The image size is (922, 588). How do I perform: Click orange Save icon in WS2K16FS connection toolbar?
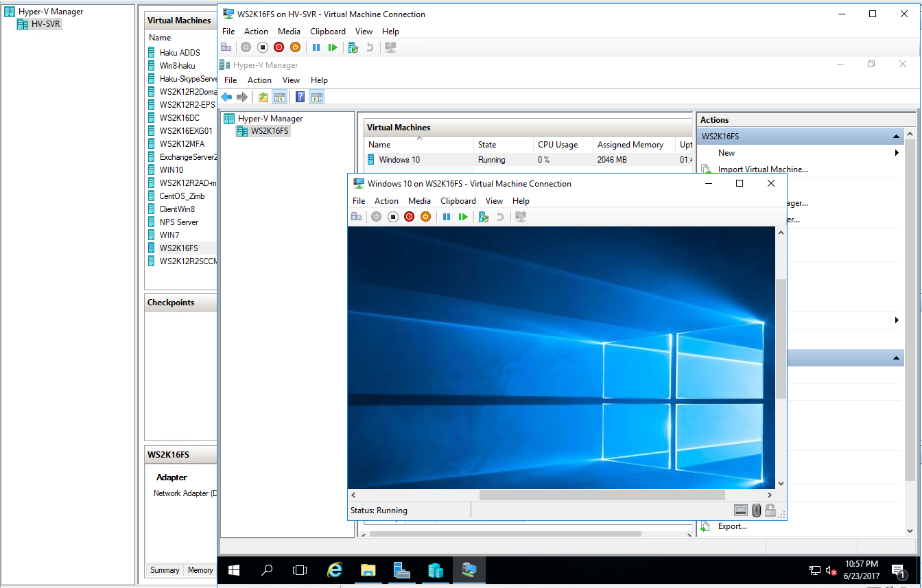pos(295,47)
